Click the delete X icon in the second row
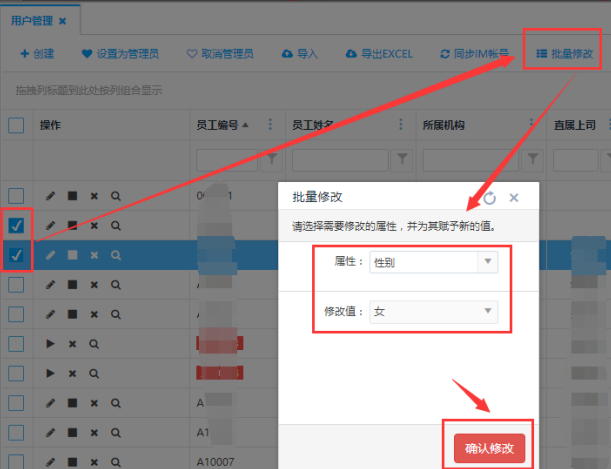 (x=94, y=226)
